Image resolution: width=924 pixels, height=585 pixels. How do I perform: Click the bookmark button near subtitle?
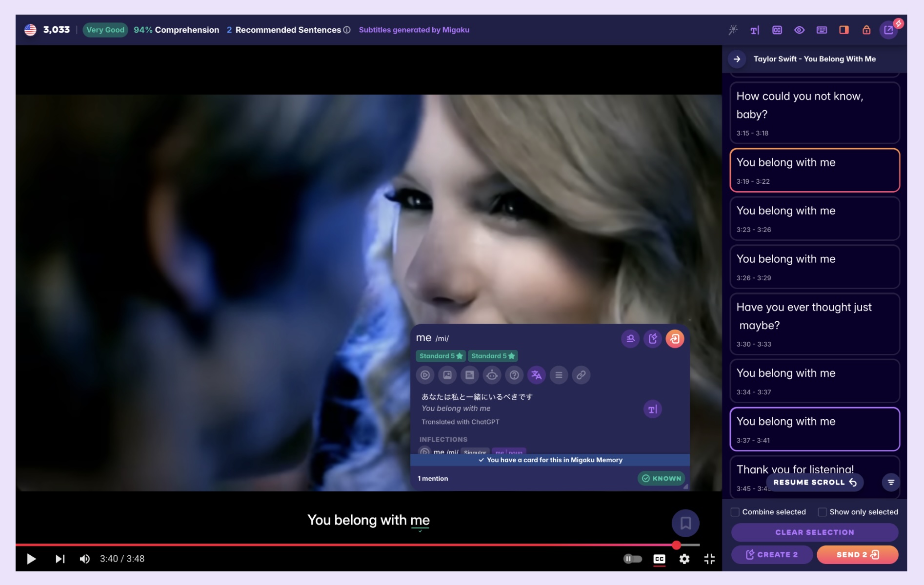[x=685, y=523]
